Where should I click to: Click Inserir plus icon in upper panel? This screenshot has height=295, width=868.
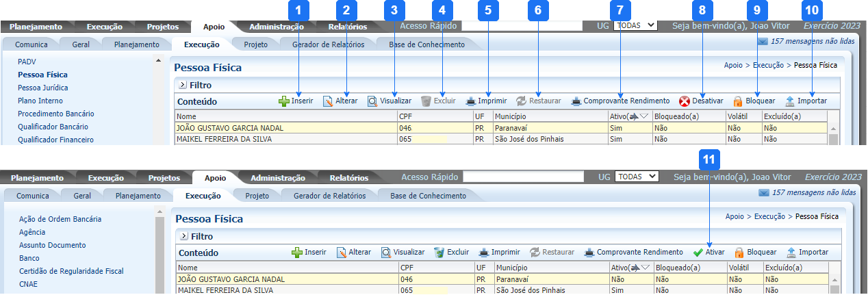[284, 101]
